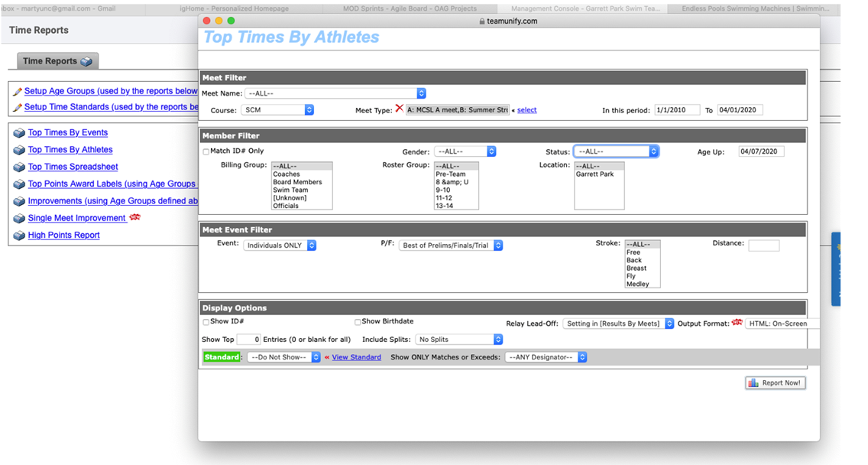
Task: Switch to the Gmail browser tab
Action: point(72,9)
